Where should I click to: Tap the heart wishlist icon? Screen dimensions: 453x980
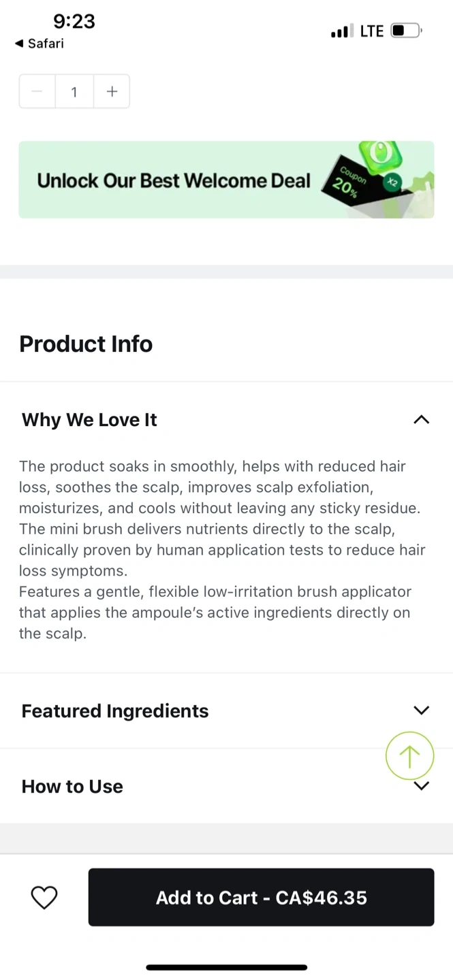(x=44, y=897)
